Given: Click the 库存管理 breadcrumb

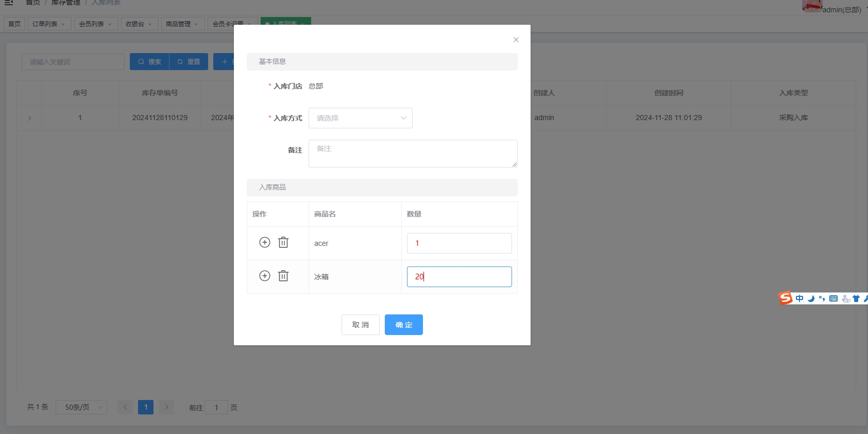Looking at the screenshot, I should coord(66,3).
